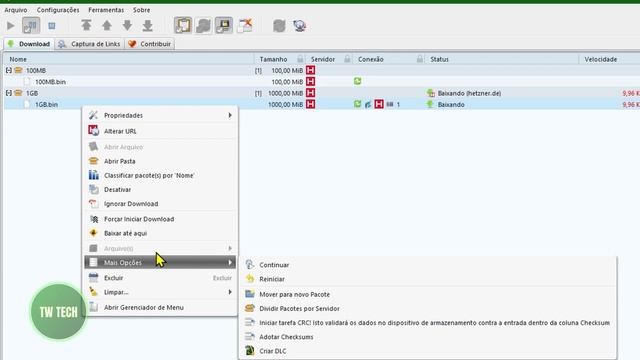Screen dimensions: 640x360
Task: Choose Continuar in submenu
Action: (428, 265)
